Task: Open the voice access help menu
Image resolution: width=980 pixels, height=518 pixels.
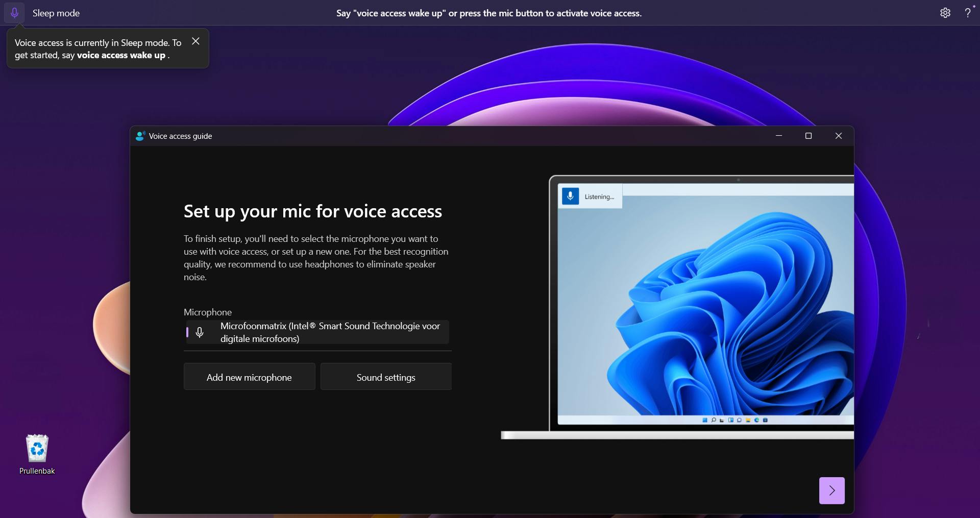Action: [x=968, y=13]
